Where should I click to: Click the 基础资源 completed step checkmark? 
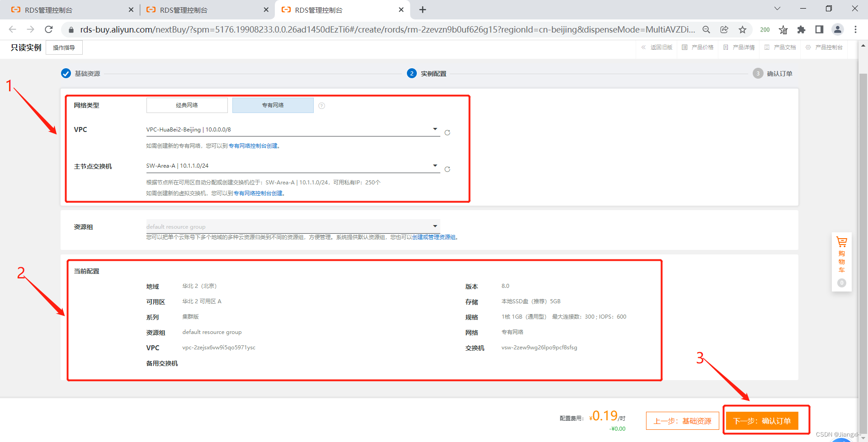coord(66,74)
